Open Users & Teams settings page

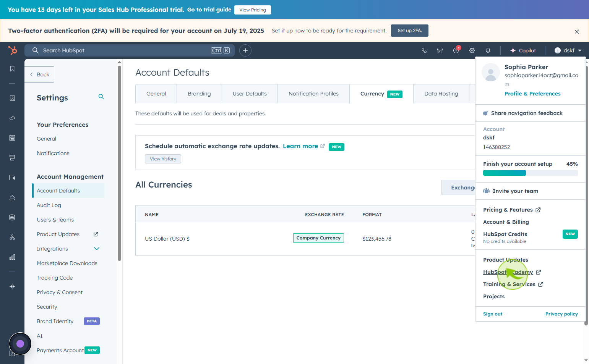pos(55,220)
